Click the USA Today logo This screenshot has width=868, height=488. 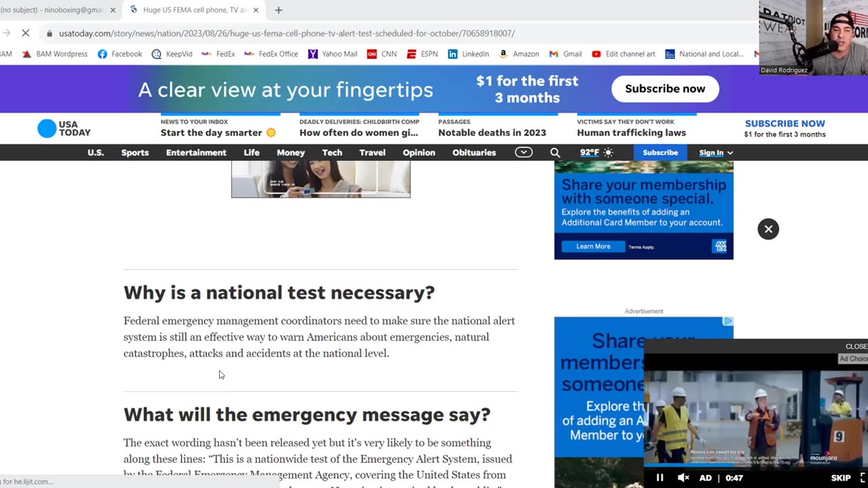pyautogui.click(x=64, y=128)
